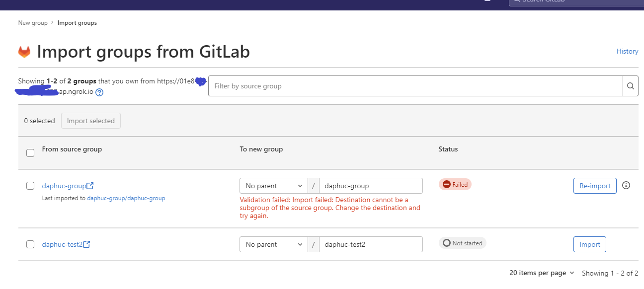Check the daphuc-group row checkbox

pos(30,186)
